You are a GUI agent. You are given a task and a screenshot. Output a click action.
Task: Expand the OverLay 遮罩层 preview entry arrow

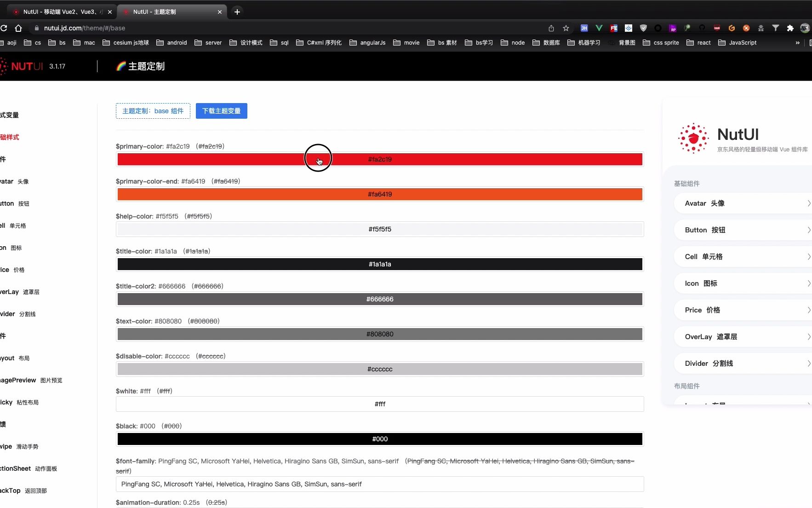(x=808, y=337)
